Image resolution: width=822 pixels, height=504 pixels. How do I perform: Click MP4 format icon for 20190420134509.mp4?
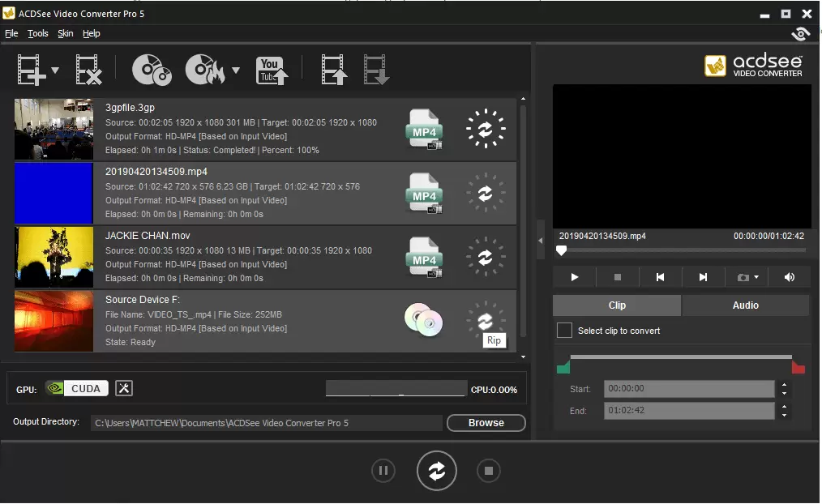pos(424,193)
